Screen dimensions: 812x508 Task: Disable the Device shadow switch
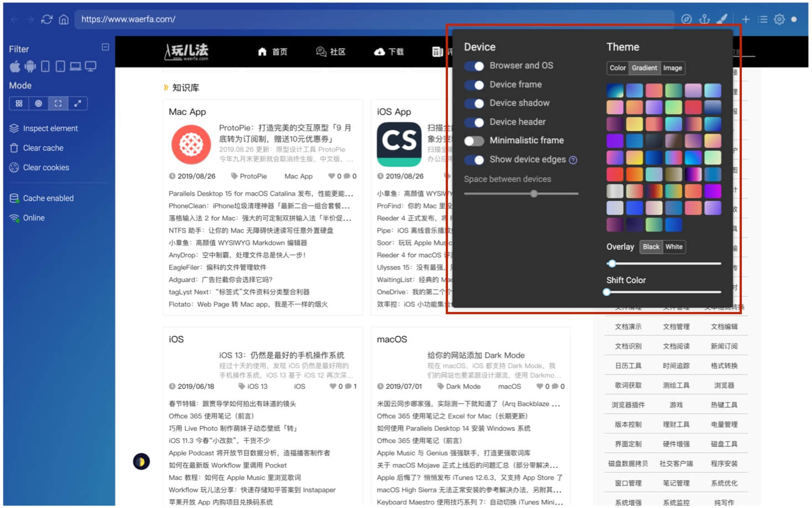[474, 104]
